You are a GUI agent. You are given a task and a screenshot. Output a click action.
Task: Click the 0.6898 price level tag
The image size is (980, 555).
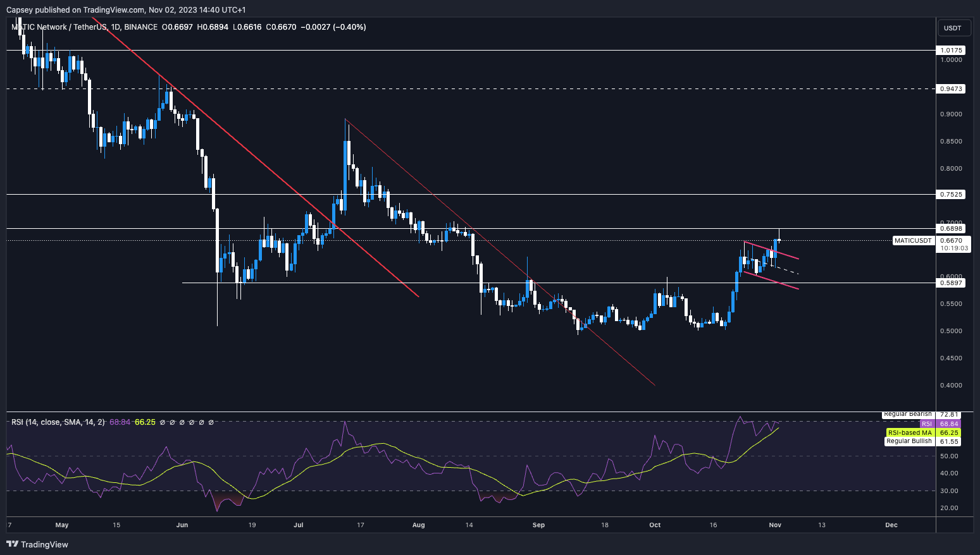pyautogui.click(x=951, y=229)
